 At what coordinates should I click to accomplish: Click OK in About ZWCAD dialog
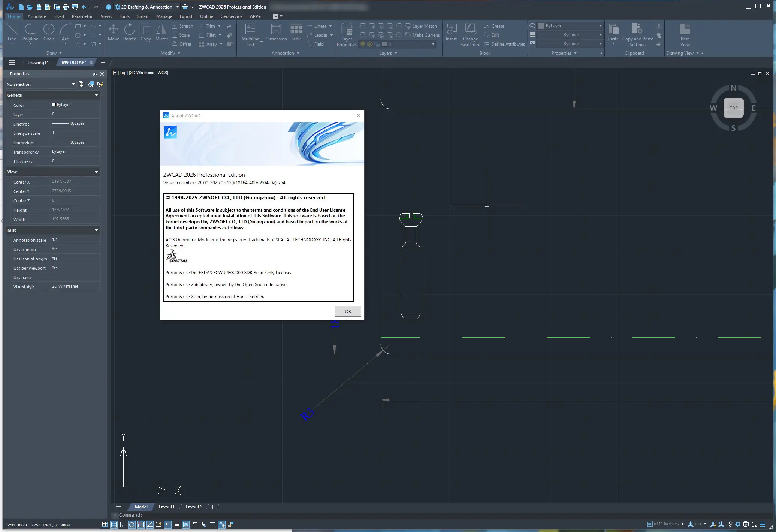tap(348, 311)
